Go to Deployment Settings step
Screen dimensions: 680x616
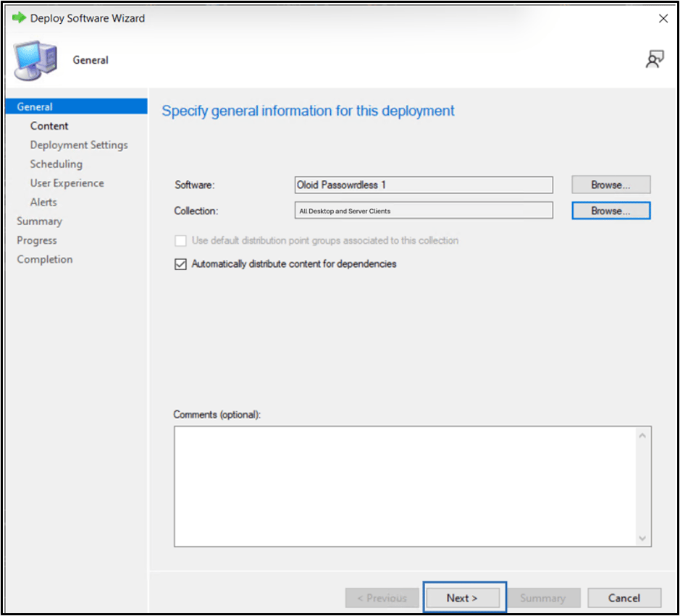(x=79, y=145)
